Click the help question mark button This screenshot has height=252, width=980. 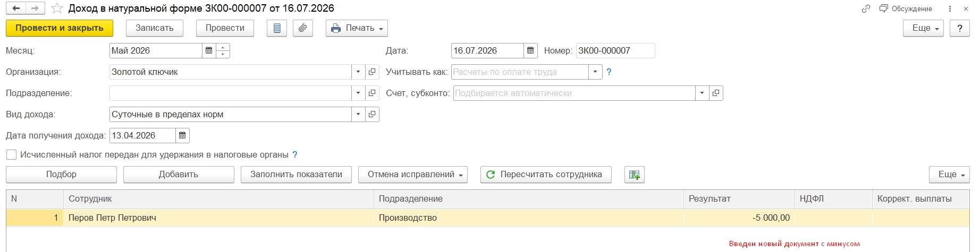[960, 28]
